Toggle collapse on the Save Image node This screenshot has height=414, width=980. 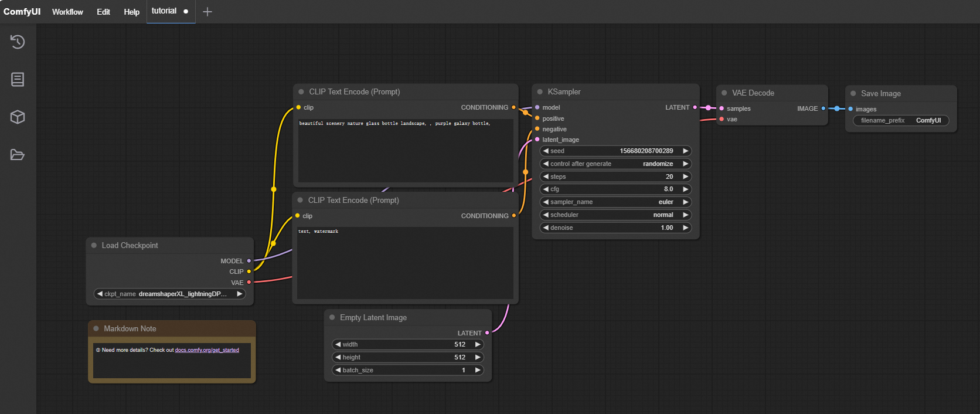point(853,94)
